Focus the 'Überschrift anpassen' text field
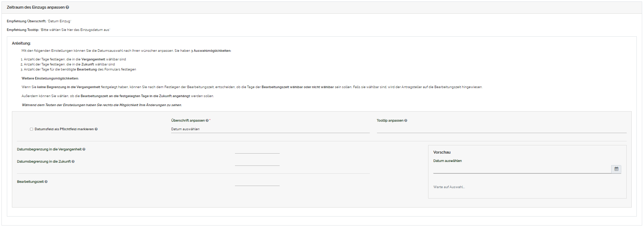The image size is (644, 227). (x=270, y=129)
